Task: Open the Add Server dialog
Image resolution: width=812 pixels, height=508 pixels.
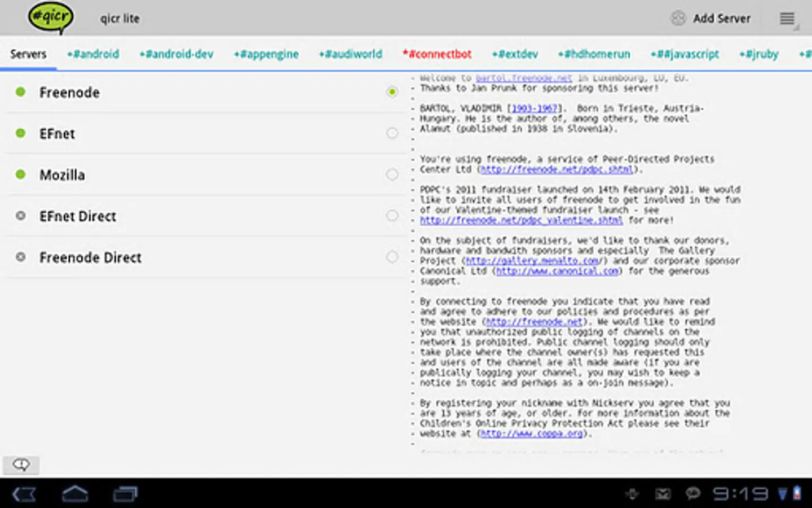Action: 710,18
